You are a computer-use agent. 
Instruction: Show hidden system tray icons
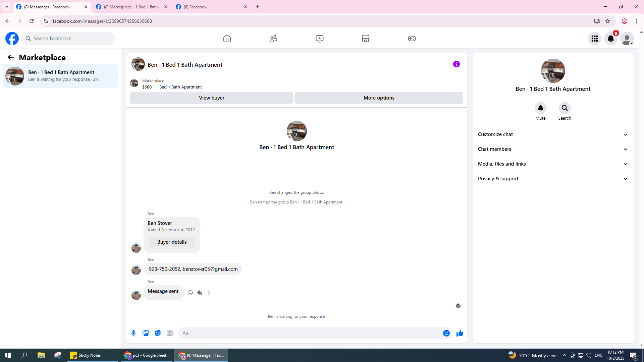pyautogui.click(x=565, y=355)
